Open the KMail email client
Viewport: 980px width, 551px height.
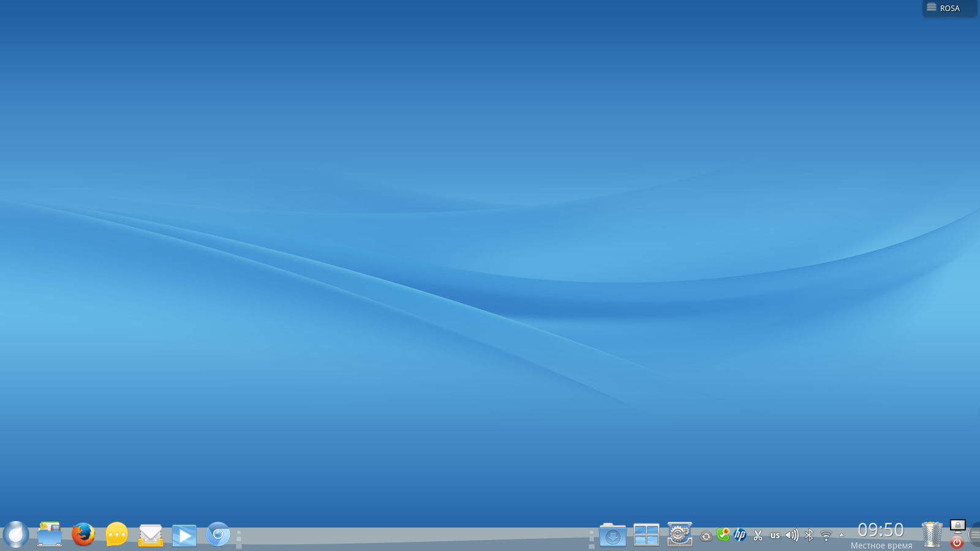click(151, 534)
